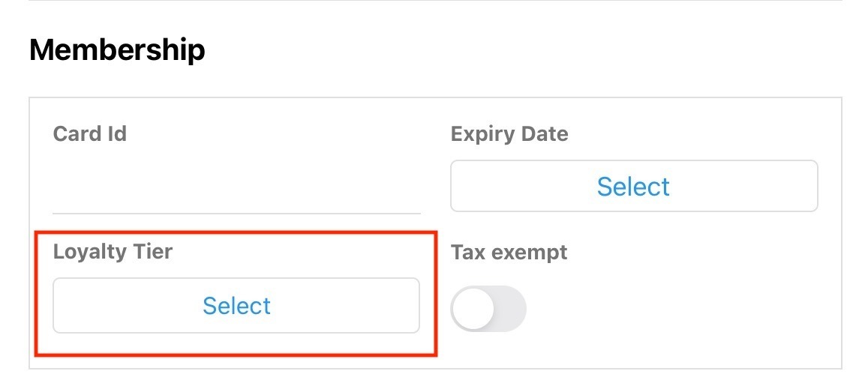
Task: Click the Tax exempt label
Action: pos(509,253)
